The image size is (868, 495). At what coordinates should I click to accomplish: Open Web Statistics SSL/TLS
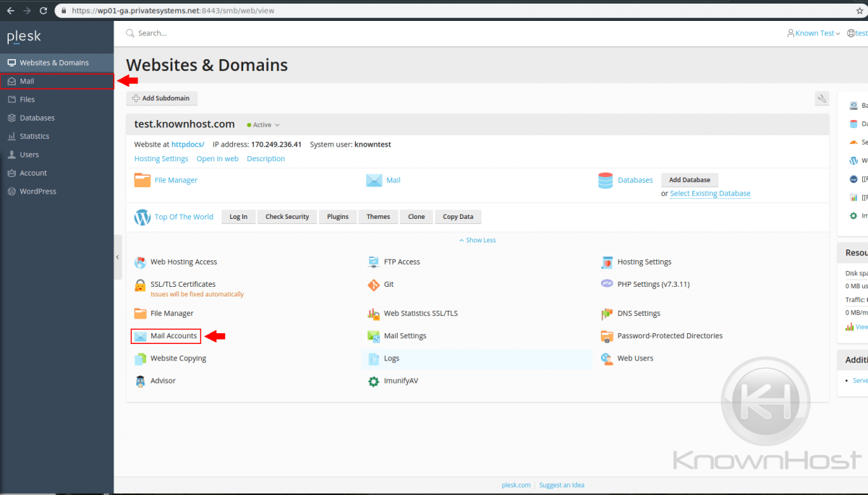420,313
